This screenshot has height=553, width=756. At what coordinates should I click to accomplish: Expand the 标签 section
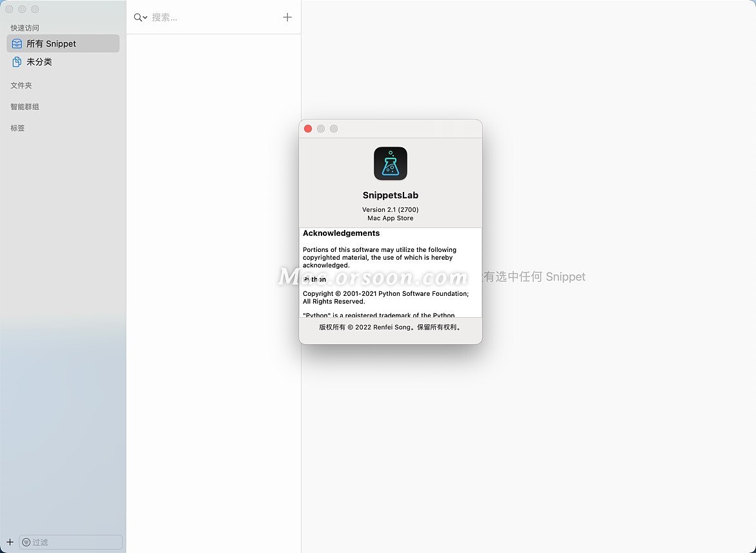point(17,128)
